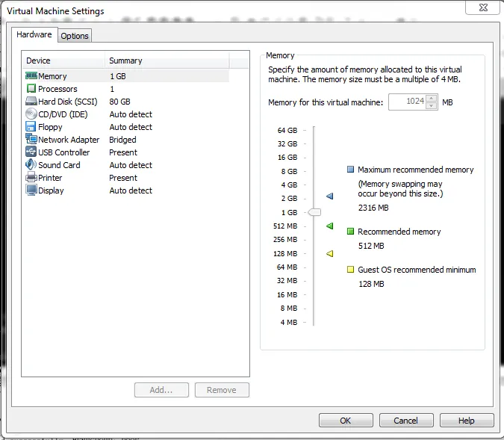The image size is (504, 440).
Task: Click the Device column header
Action: [x=63, y=61]
